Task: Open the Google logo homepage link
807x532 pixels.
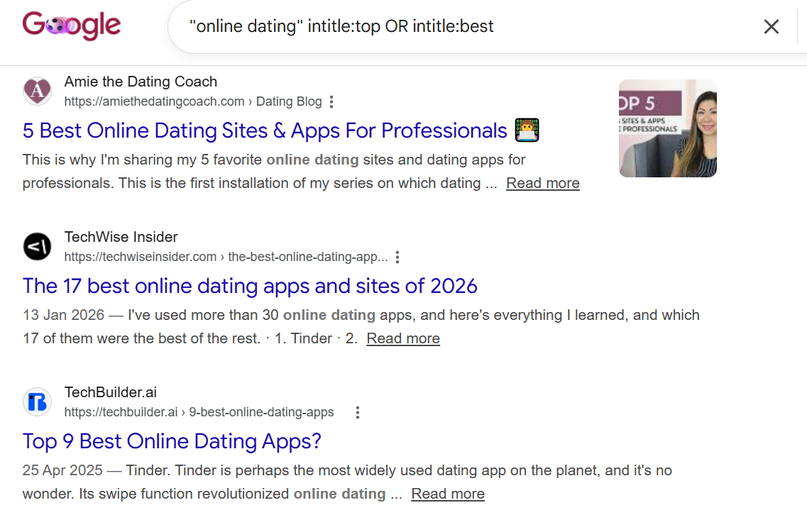Action: [x=72, y=26]
